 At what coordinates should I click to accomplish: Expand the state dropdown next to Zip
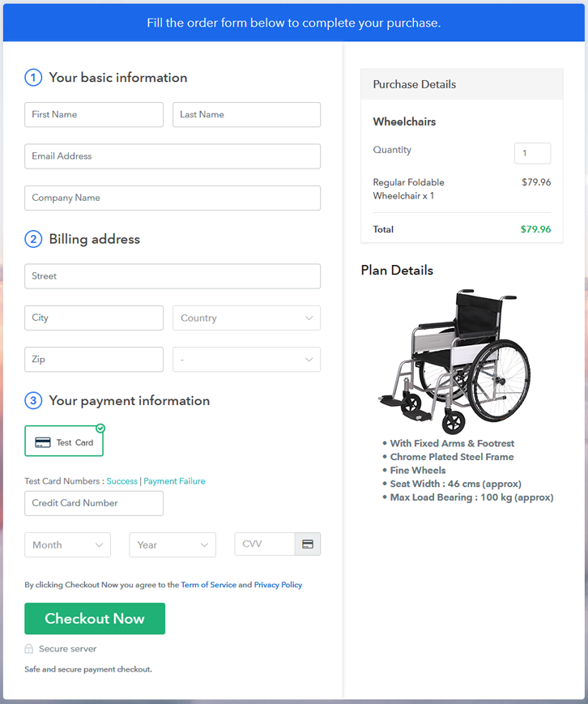[x=246, y=359]
